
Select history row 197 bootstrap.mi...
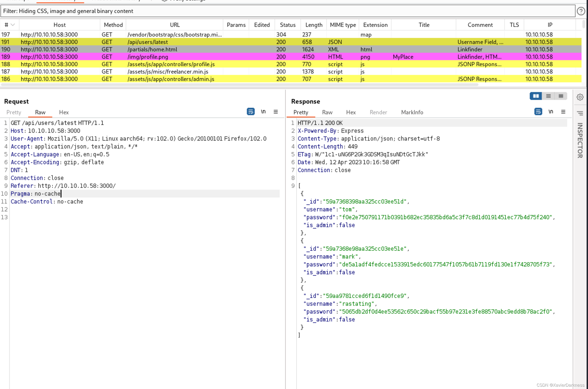coord(291,34)
